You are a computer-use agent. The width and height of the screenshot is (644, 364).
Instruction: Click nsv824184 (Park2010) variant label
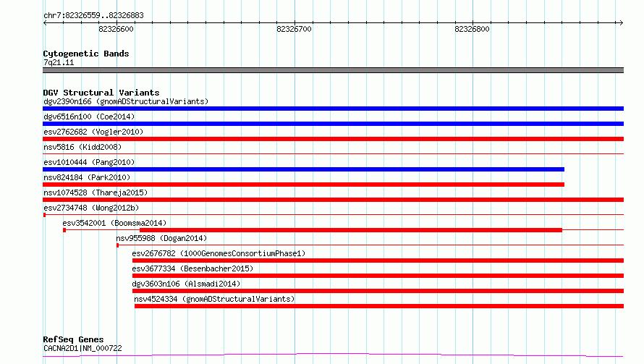pos(87,177)
